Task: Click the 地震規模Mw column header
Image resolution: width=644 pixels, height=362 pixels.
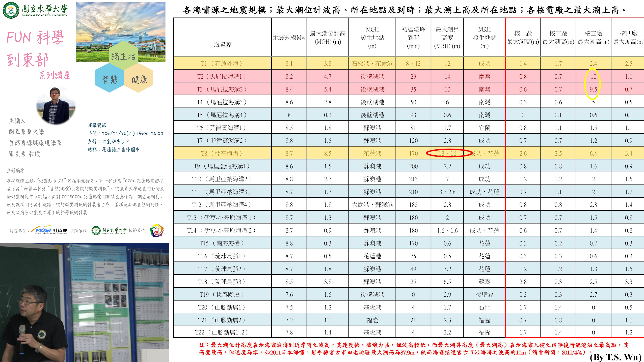Action: 289,38
